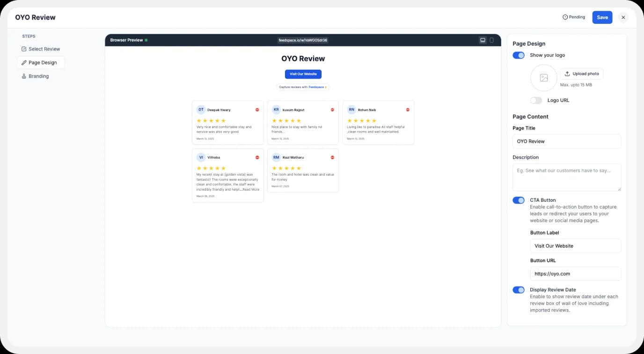Image resolution: width=644 pixels, height=354 pixels.
Task: Switch preview to desktop view icon
Action: [x=483, y=40]
